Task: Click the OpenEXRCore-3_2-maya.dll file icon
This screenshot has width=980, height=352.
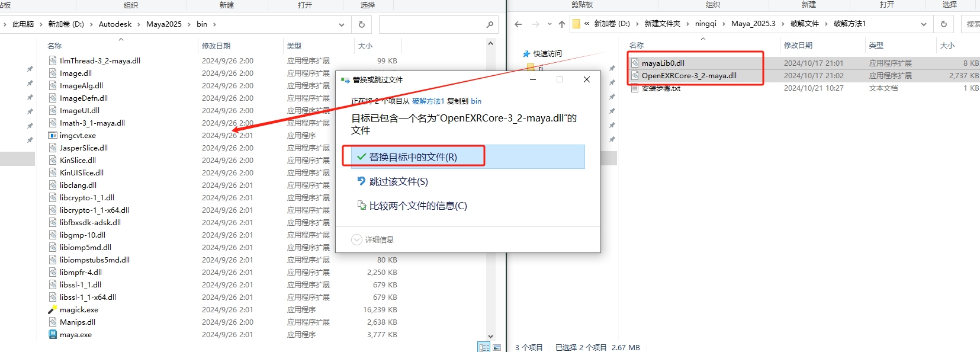Action: 635,75
